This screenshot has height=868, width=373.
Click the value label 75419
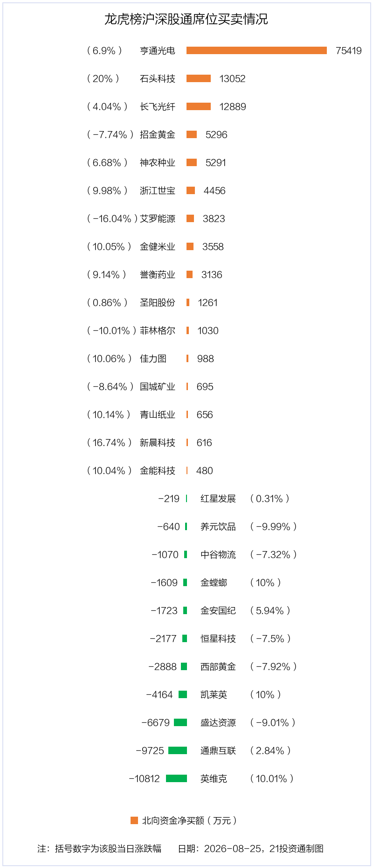tap(349, 50)
